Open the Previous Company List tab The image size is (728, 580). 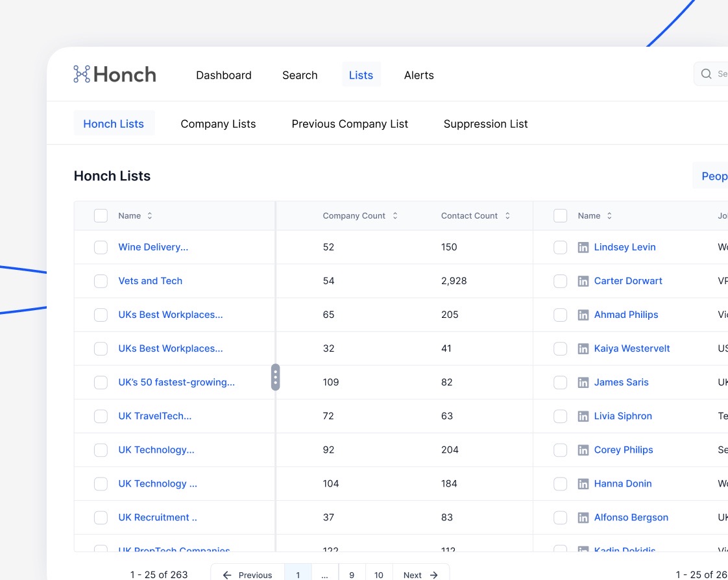[x=350, y=124]
